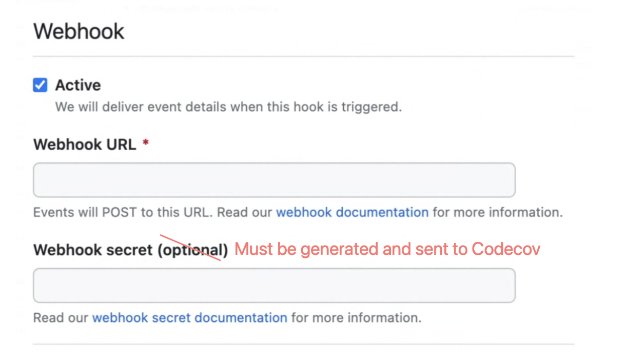Click the 'We will deliver event details' description
This screenshot has width=627, height=364.
[x=228, y=107]
